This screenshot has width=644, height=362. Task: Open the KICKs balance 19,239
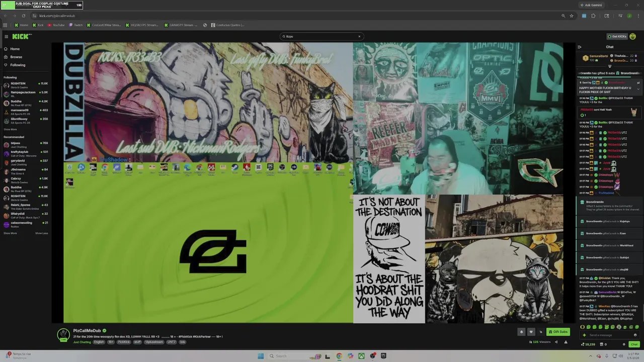[587, 344]
